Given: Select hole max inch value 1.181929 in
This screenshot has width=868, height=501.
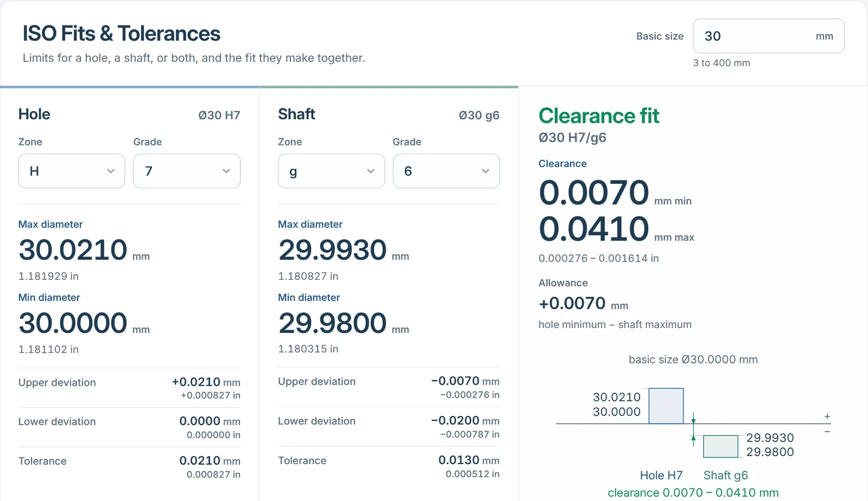Looking at the screenshot, I should pos(48,276).
